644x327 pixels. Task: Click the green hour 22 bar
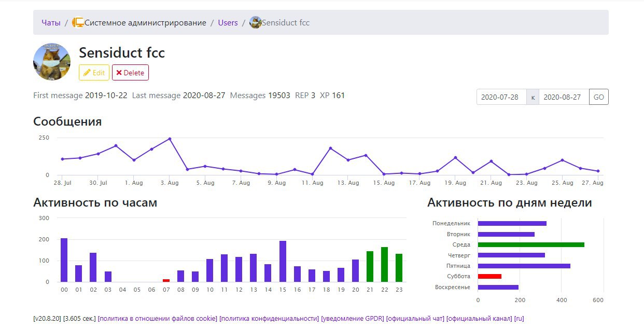click(384, 264)
